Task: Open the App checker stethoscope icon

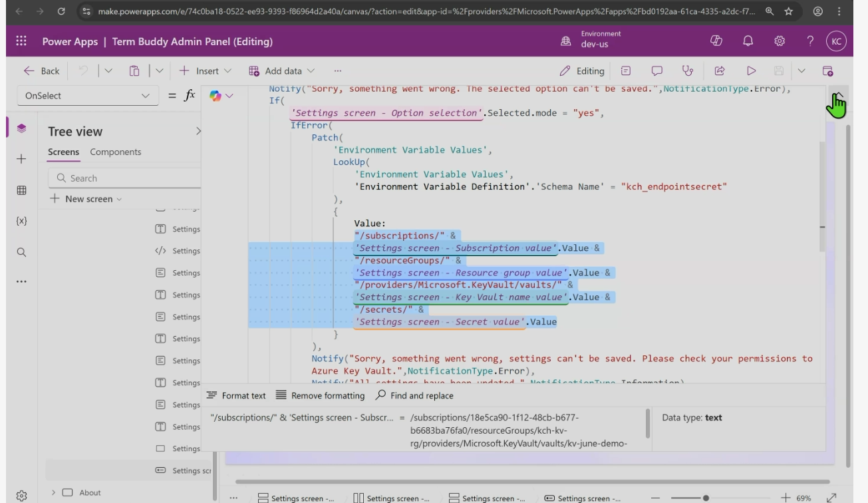Action: (688, 71)
